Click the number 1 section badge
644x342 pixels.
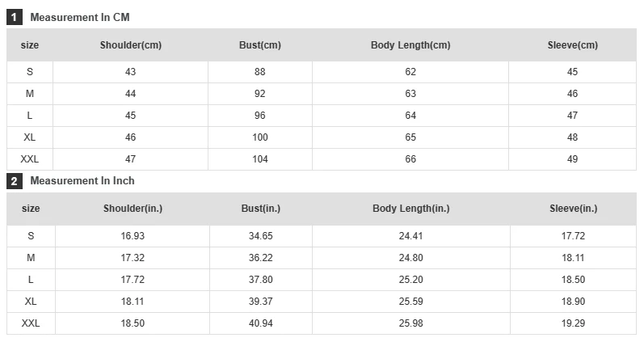(15, 17)
